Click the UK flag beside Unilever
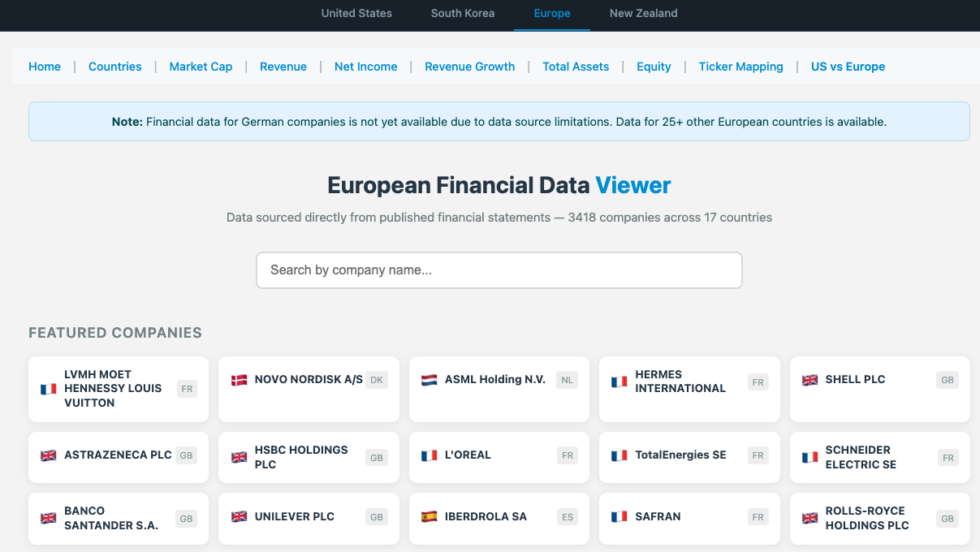Image resolution: width=980 pixels, height=552 pixels. coord(239,516)
